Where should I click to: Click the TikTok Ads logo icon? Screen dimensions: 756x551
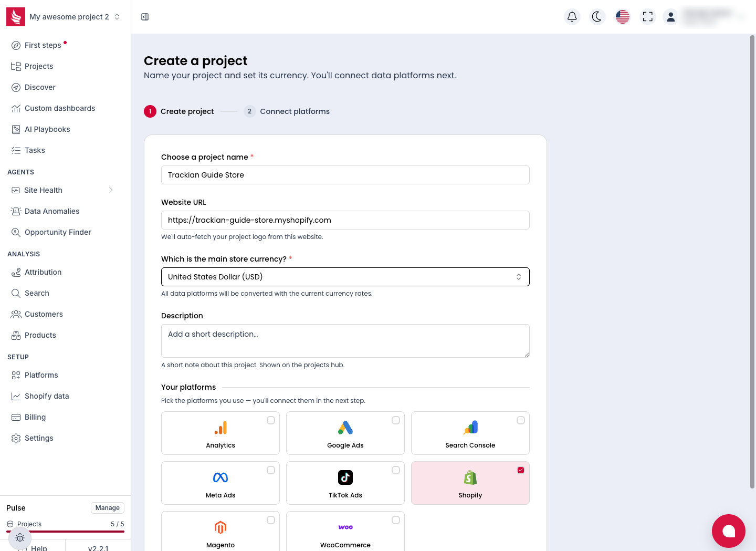(x=345, y=477)
